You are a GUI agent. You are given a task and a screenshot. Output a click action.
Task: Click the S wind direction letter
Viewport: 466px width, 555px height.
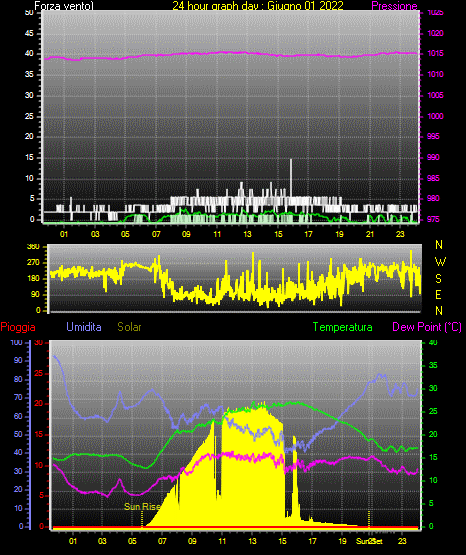pos(438,279)
